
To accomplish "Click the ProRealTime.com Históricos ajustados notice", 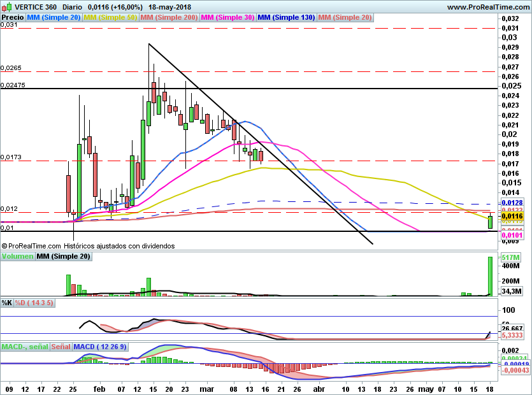I will [88, 246].
